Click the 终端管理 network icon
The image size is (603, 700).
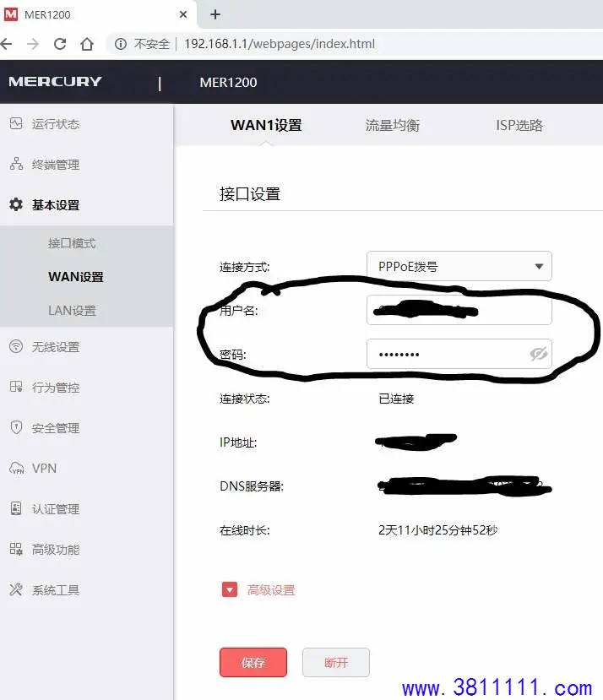pyautogui.click(x=16, y=164)
